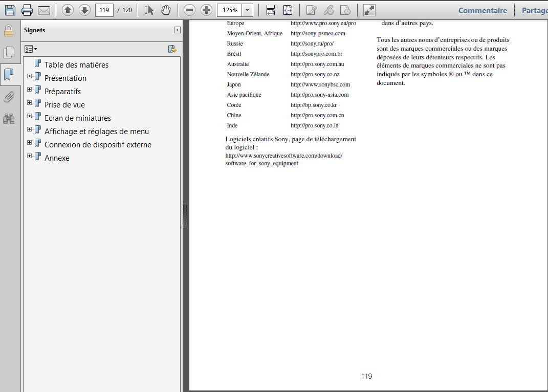Zoom in with the plus button
Screen dimensions: 548x392
206,10
